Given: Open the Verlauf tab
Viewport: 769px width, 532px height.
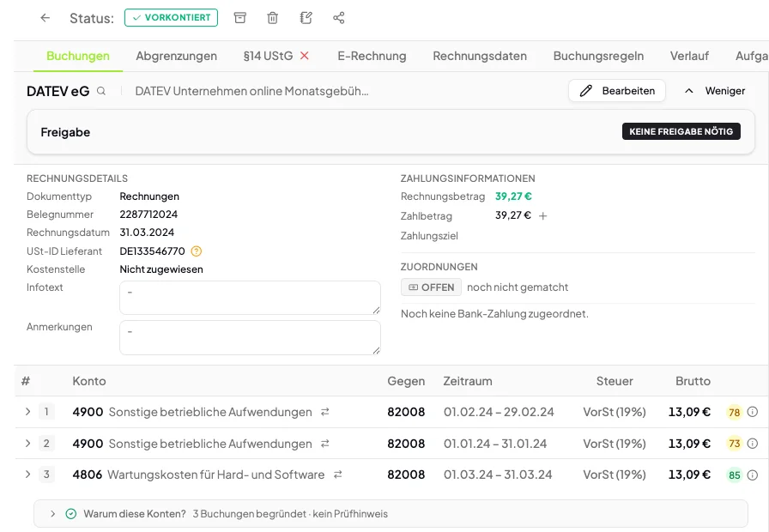Looking at the screenshot, I should (689, 56).
